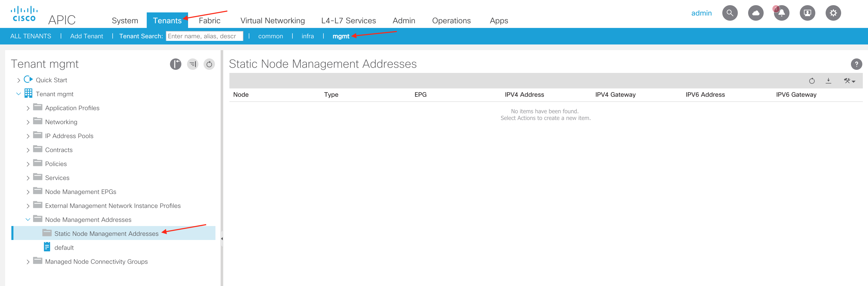This screenshot has width=868, height=286.
Task: Click the search magnifier icon in header
Action: [730, 13]
